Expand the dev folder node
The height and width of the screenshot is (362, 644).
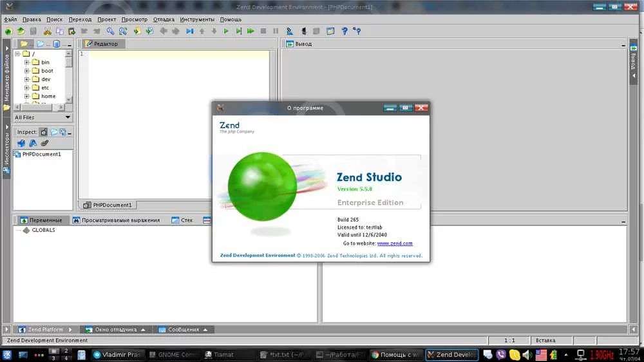coord(26,79)
